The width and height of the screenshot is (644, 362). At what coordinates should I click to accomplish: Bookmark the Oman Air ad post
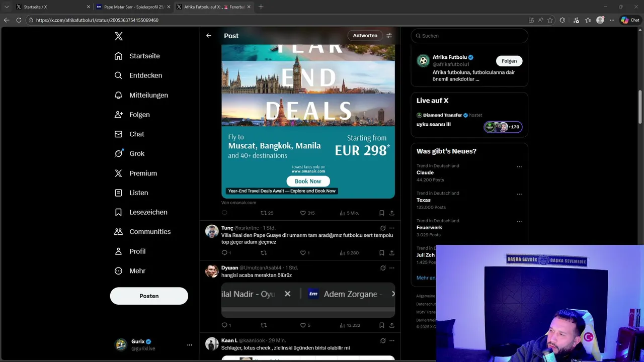[x=382, y=213]
